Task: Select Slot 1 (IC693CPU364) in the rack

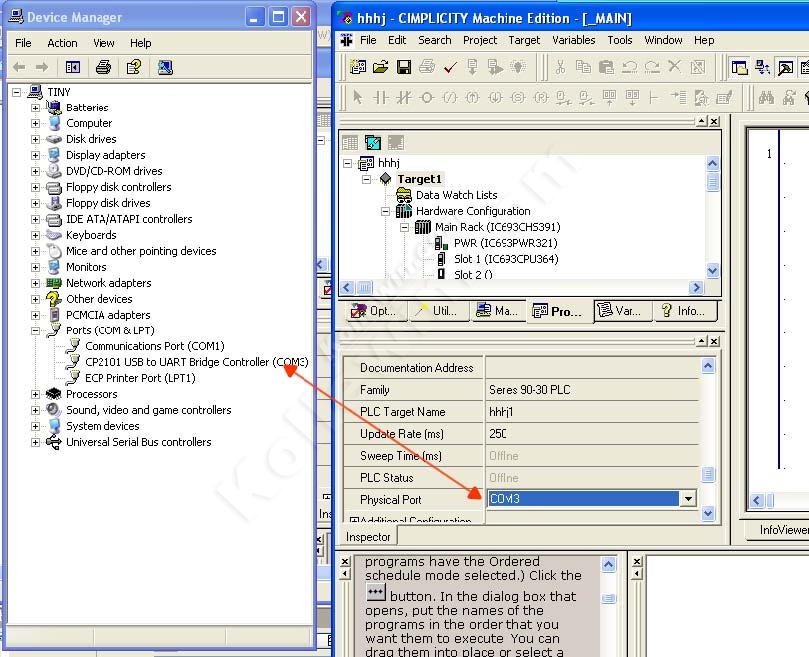Action: coord(506,259)
